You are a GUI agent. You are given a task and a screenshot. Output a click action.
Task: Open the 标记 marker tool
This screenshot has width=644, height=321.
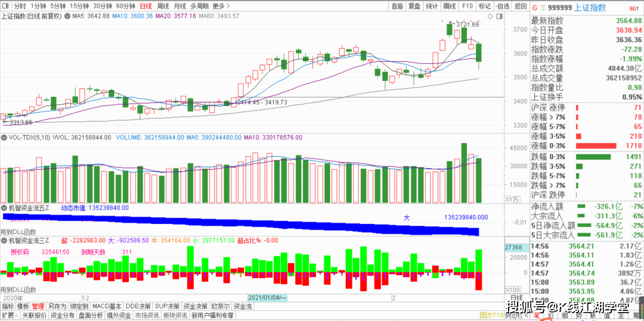click(484, 6)
